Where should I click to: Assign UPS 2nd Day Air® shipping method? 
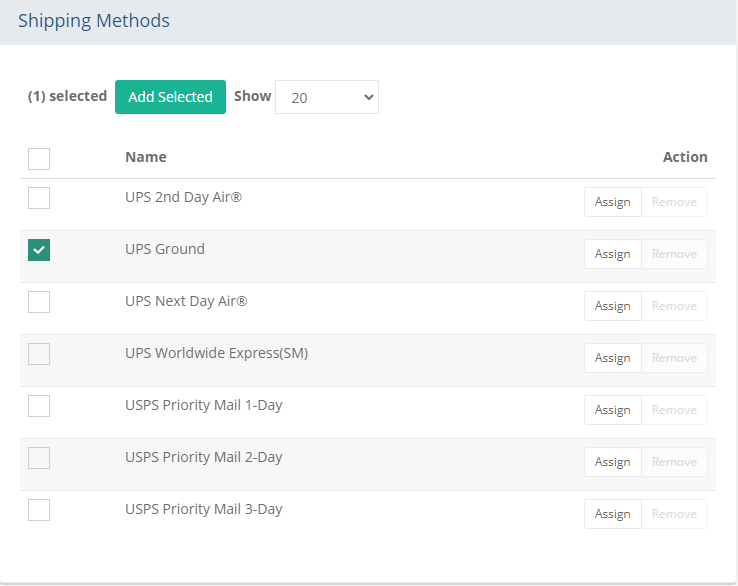612,202
